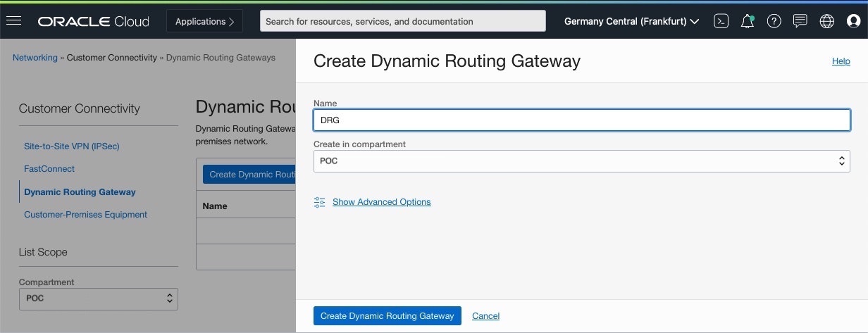Click the Customer Connectivity sidebar heading
Viewport: 868px width, 333px height.
(80, 108)
